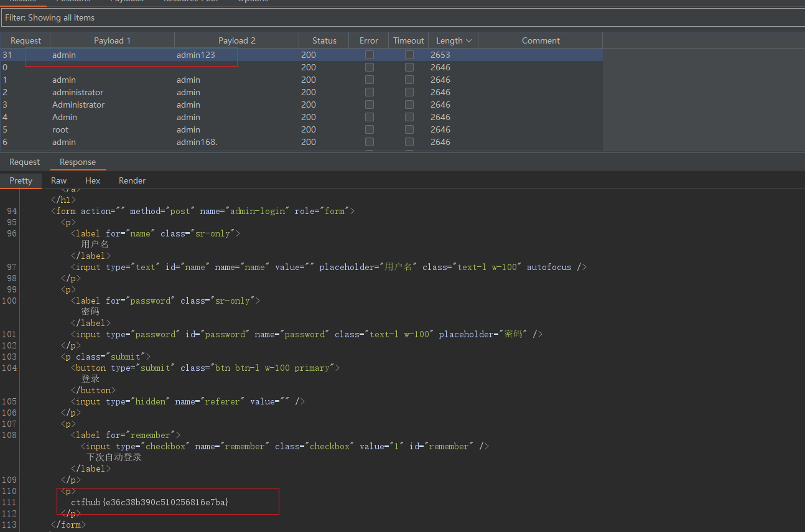This screenshot has width=805, height=532.
Task: Open the Response tab
Action: click(x=78, y=162)
